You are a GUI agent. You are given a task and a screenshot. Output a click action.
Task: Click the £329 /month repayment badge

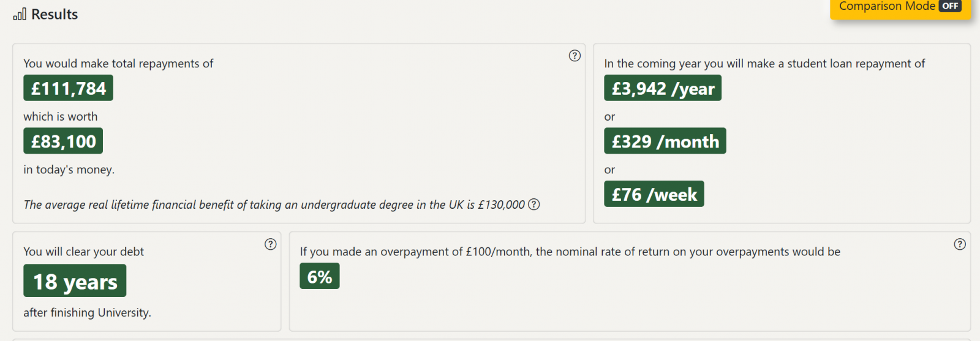(x=665, y=141)
